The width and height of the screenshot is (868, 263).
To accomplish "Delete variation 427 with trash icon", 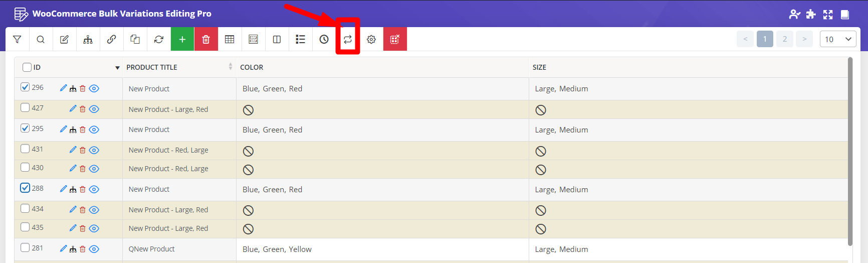I will [83, 109].
